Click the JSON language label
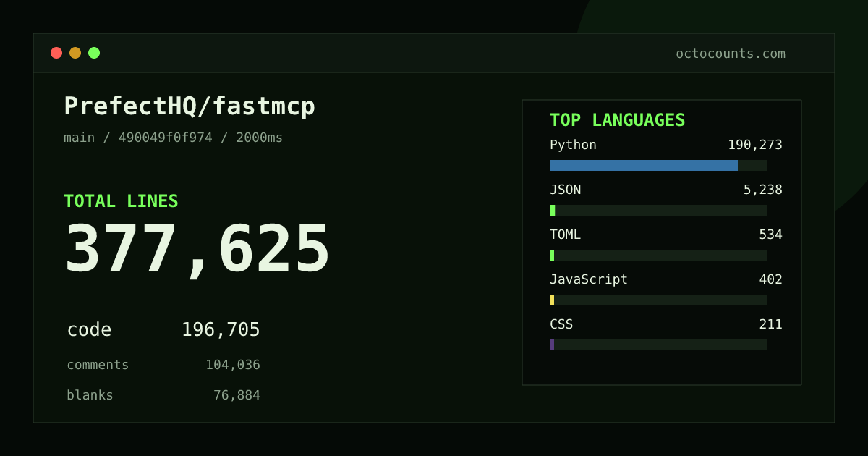 (565, 190)
